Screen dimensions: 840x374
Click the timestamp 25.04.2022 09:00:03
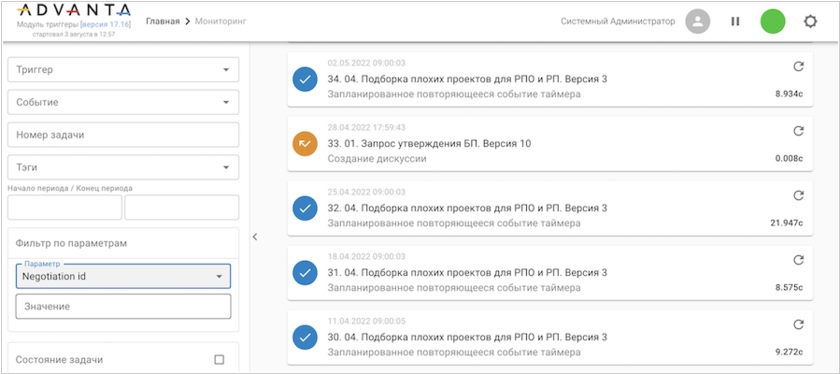coord(366,192)
